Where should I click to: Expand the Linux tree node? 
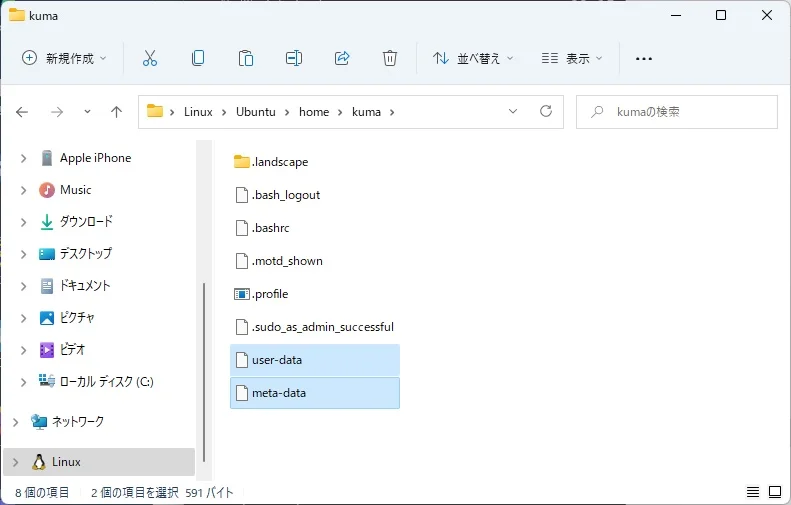click(13, 462)
